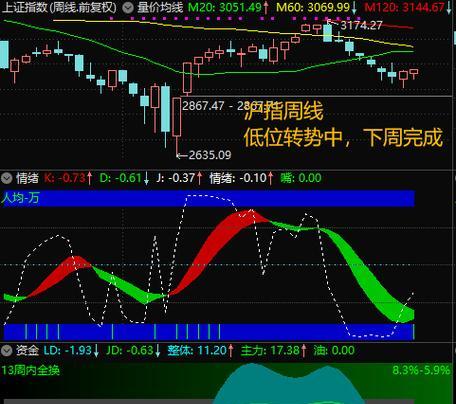This screenshot has height=404, width=456.
Task: Click the 低位转势中，下周完成 annotation text
Action: pyautogui.click(x=343, y=137)
